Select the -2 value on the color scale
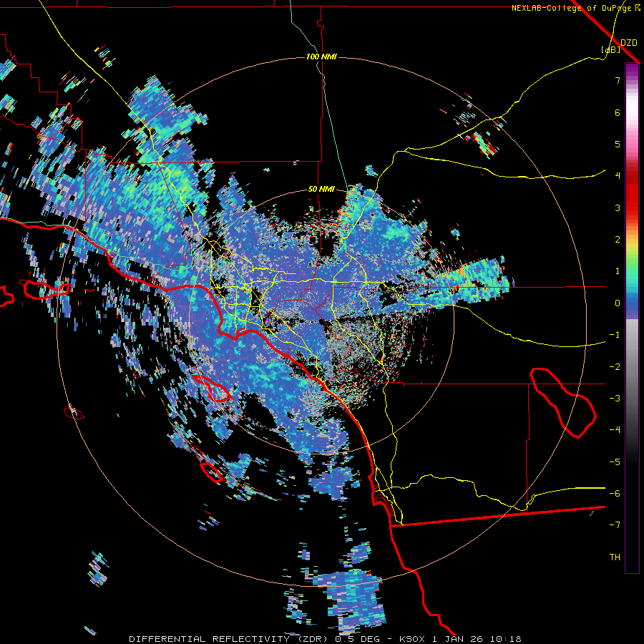Viewport: 644px width, 644px height. coord(615,367)
